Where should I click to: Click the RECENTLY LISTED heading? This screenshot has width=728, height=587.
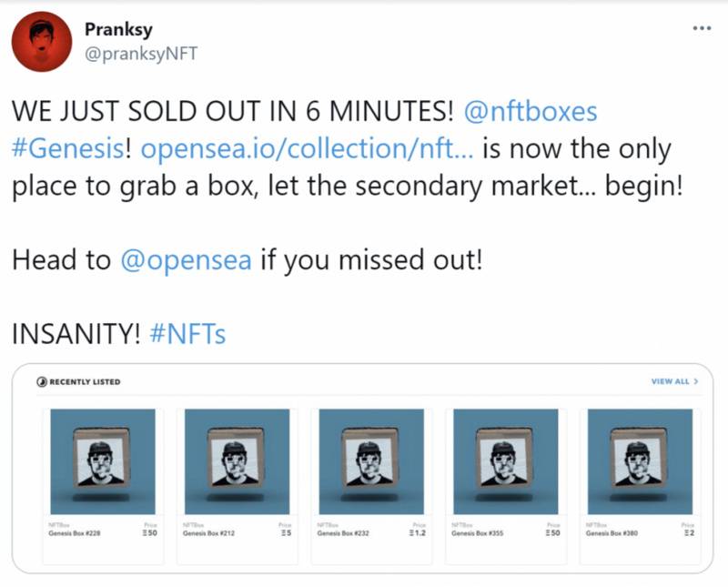pos(85,381)
